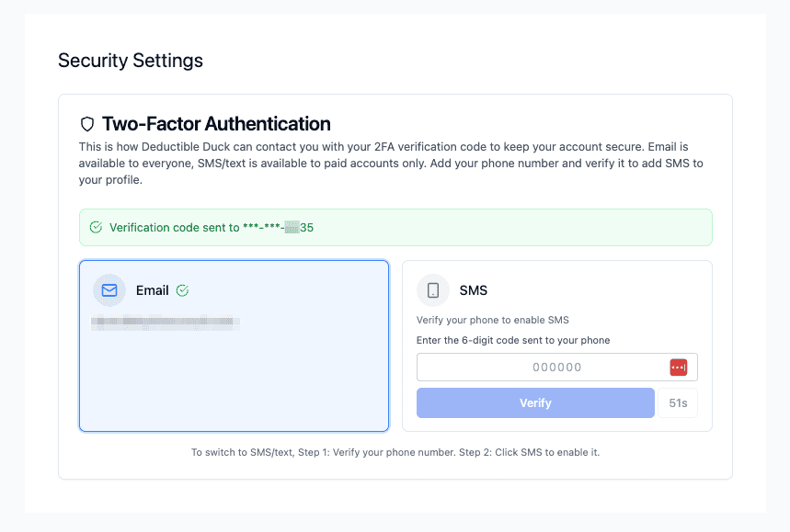Click the Security Settings heading

131,61
